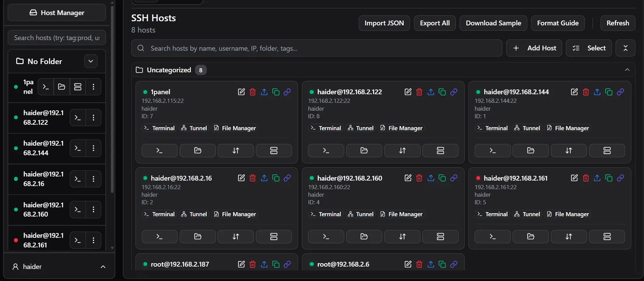This screenshot has width=644, height=281.
Task: Click the haider@192.168.2.16 card title
Action: [x=181, y=178]
